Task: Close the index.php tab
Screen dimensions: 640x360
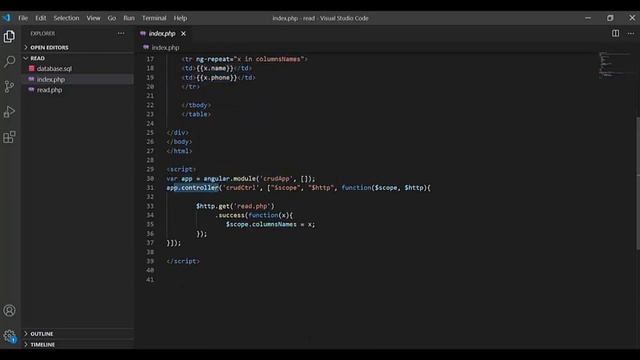Action: pyautogui.click(x=183, y=33)
